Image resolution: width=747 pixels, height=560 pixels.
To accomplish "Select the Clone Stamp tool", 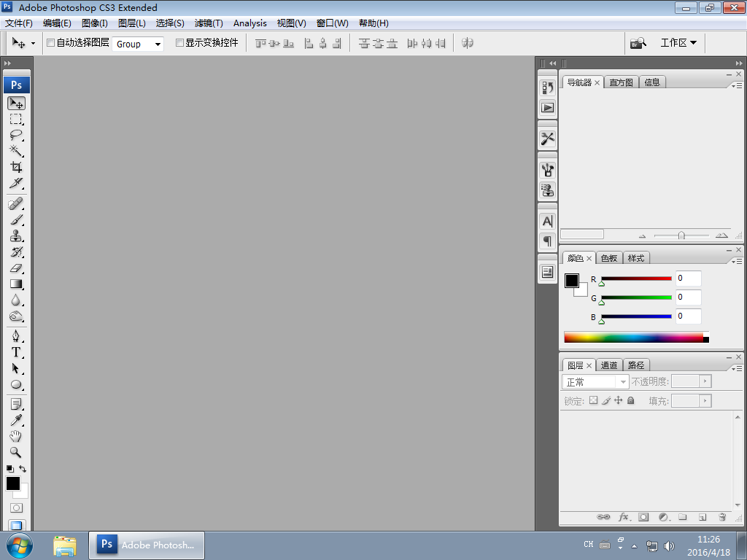I will 16,236.
